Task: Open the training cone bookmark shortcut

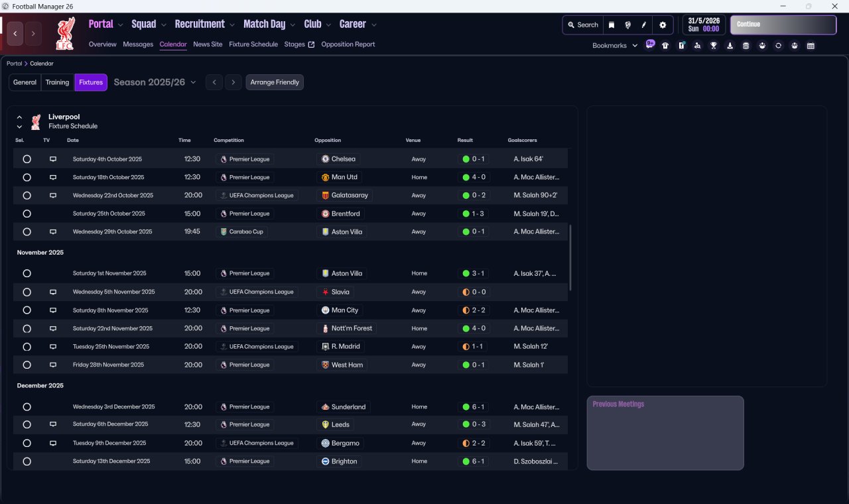Action: 730,46
